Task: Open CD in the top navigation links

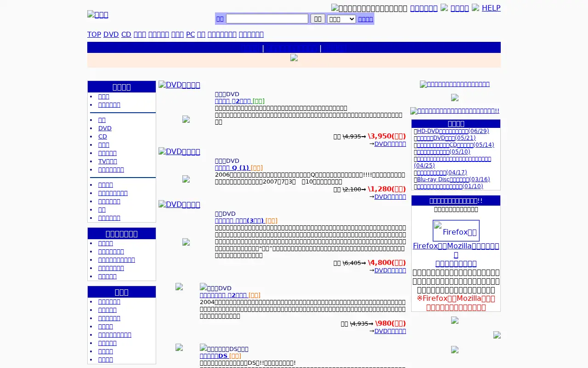Action: [126, 34]
